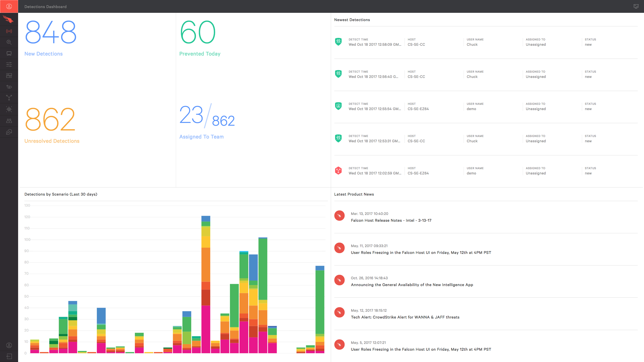Click user name Chuck in 12:56:40 row
Screen dimensions: 644x362
[x=472, y=77]
